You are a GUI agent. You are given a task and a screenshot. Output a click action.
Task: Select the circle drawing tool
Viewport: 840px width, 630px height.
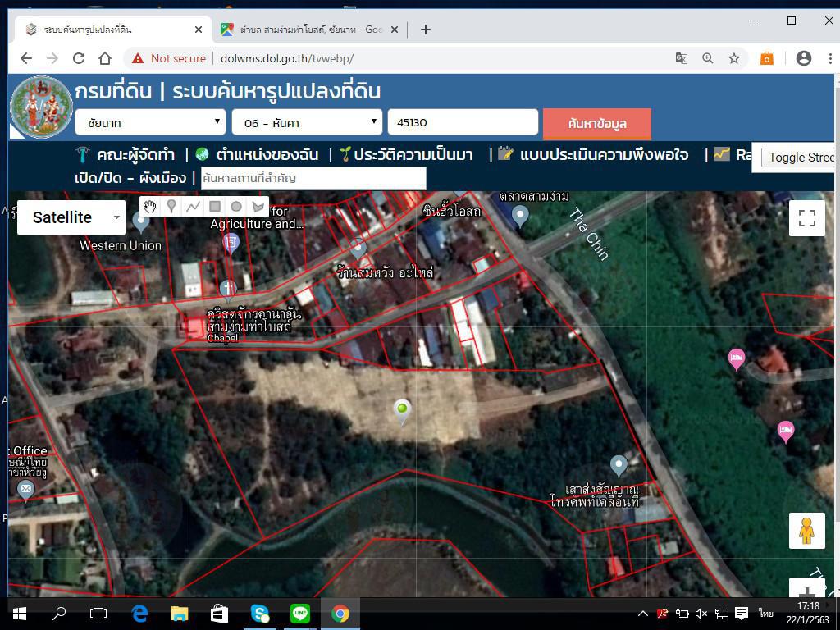[x=236, y=207]
